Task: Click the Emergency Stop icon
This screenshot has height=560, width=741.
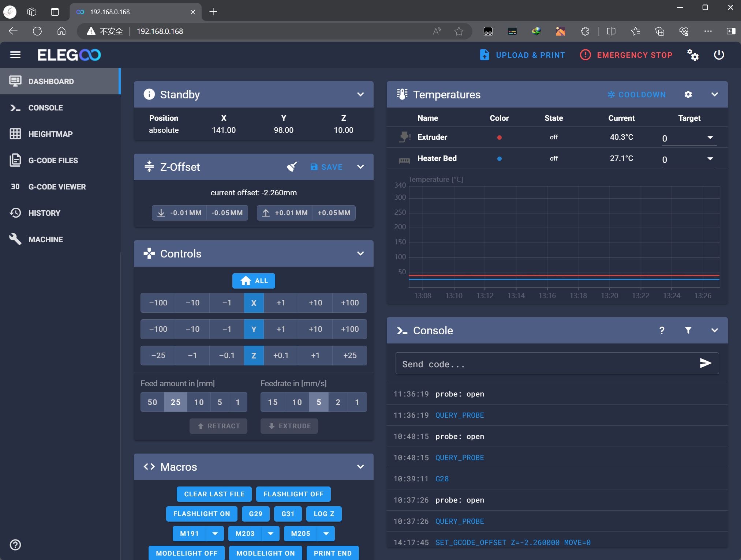Action: point(585,55)
